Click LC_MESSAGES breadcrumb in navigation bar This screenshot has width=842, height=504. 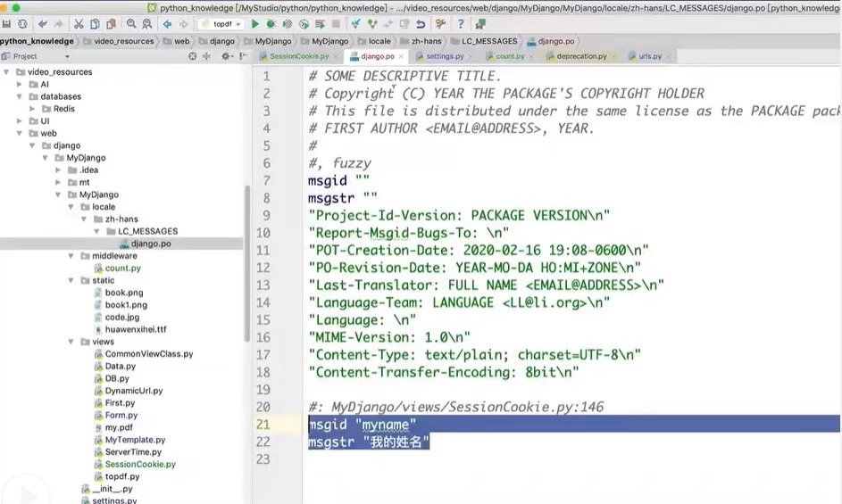pos(489,41)
